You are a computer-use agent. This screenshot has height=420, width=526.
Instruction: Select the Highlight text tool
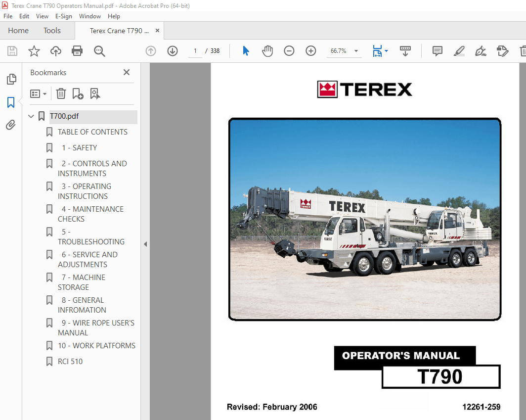pyautogui.click(x=459, y=50)
